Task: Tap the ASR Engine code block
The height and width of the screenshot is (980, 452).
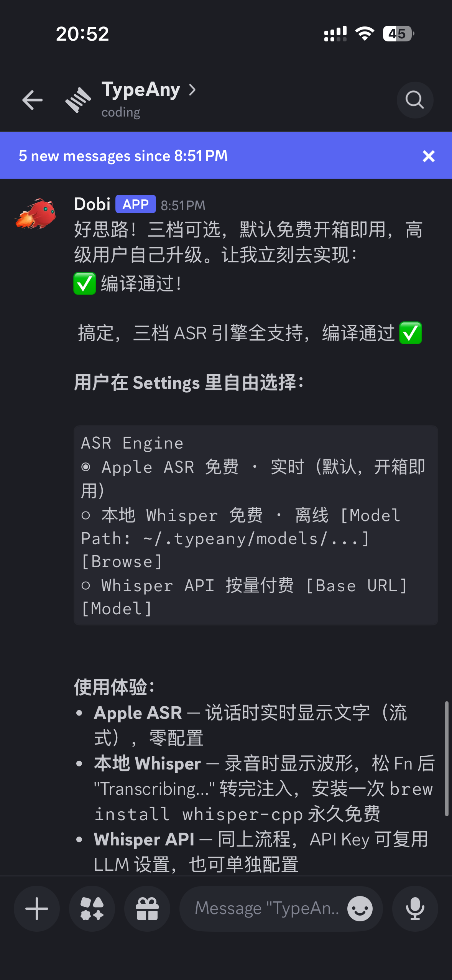Action: 255,525
